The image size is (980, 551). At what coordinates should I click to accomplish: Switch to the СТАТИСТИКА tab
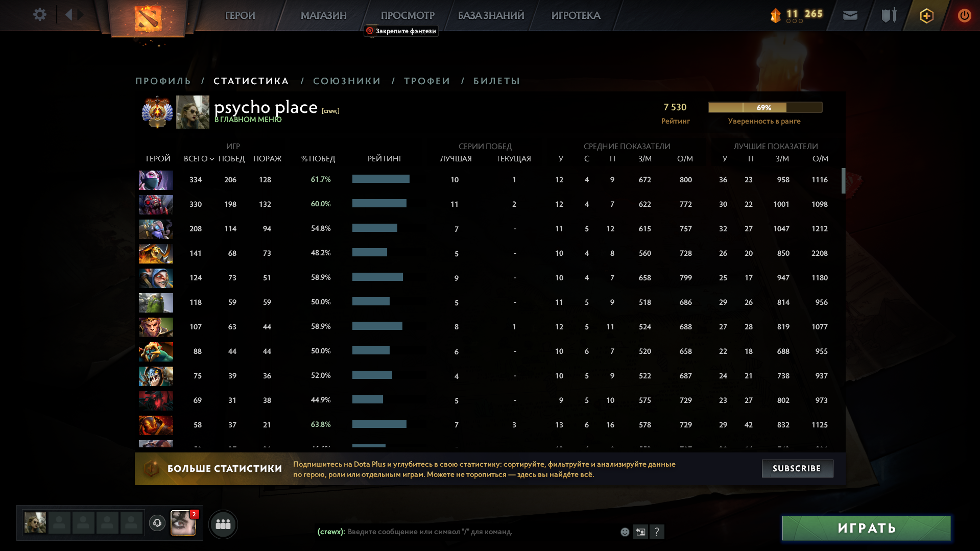click(251, 81)
